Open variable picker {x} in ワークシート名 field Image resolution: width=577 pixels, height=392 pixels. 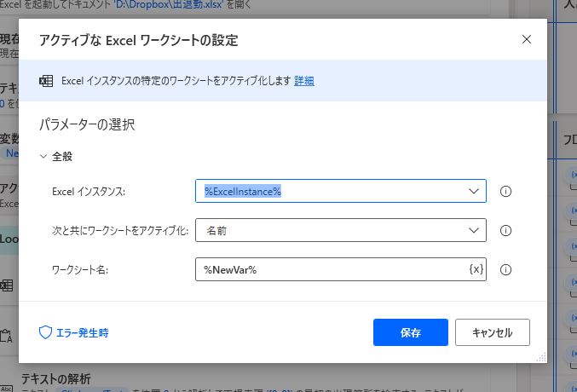pos(476,269)
